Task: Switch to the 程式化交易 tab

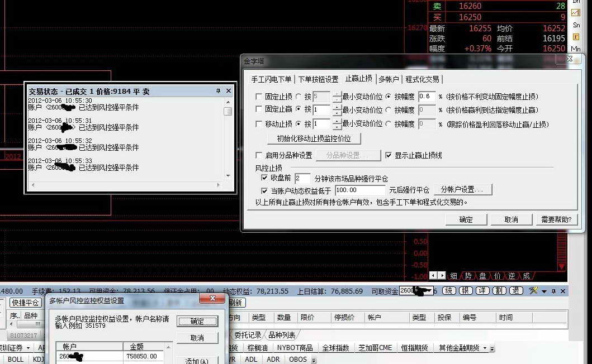Action: 422,79
